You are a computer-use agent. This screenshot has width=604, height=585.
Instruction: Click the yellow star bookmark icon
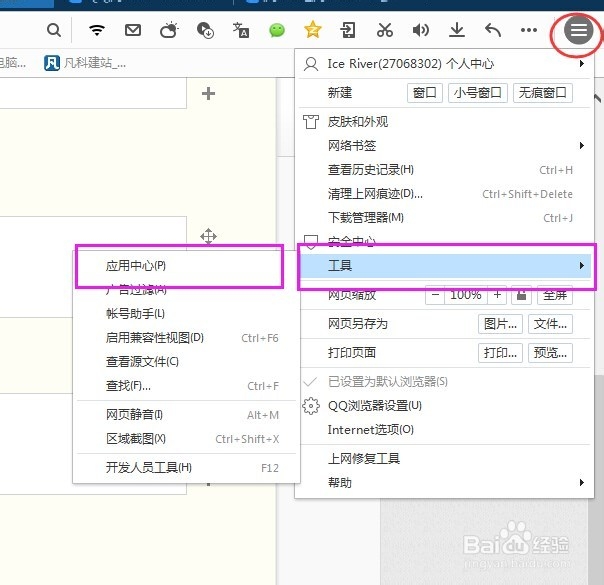tap(312, 29)
